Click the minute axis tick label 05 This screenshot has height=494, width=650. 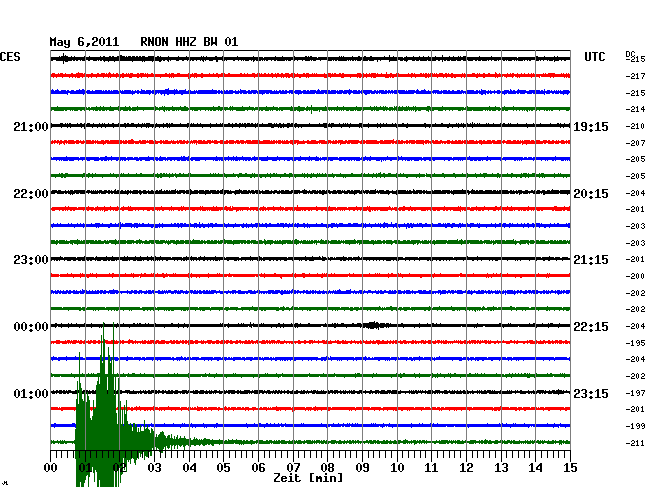coord(223,468)
